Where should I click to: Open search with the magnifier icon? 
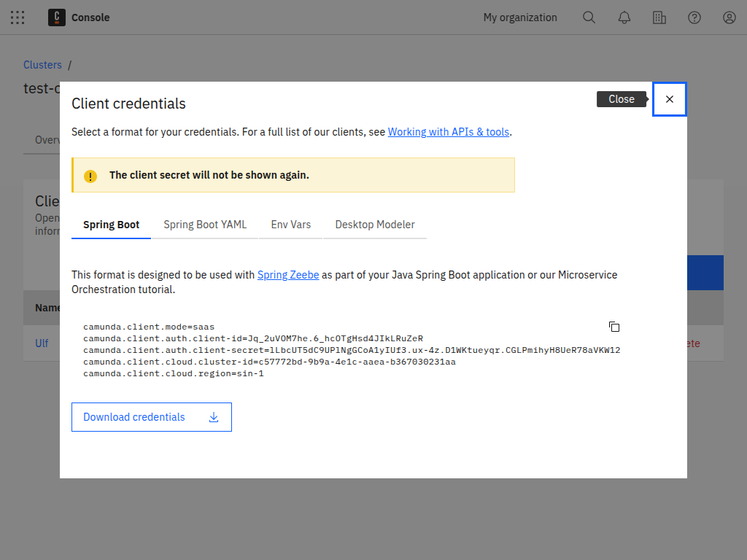pos(589,17)
